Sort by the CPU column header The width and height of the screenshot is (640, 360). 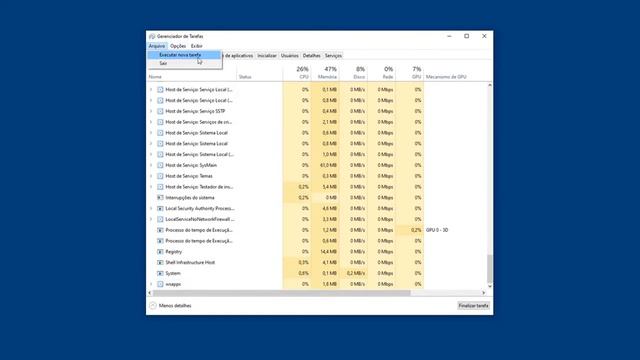click(x=297, y=73)
